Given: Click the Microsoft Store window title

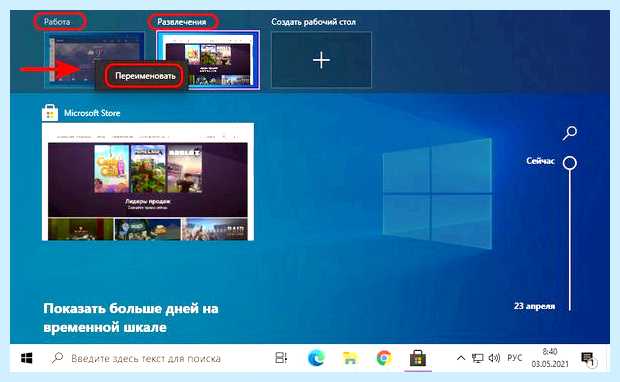Looking at the screenshot, I should (92, 113).
